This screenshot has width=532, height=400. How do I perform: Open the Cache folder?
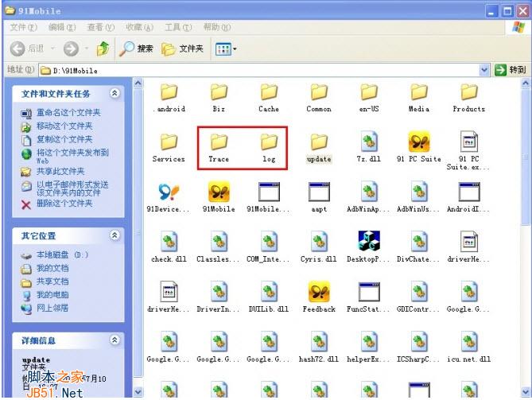[269, 98]
